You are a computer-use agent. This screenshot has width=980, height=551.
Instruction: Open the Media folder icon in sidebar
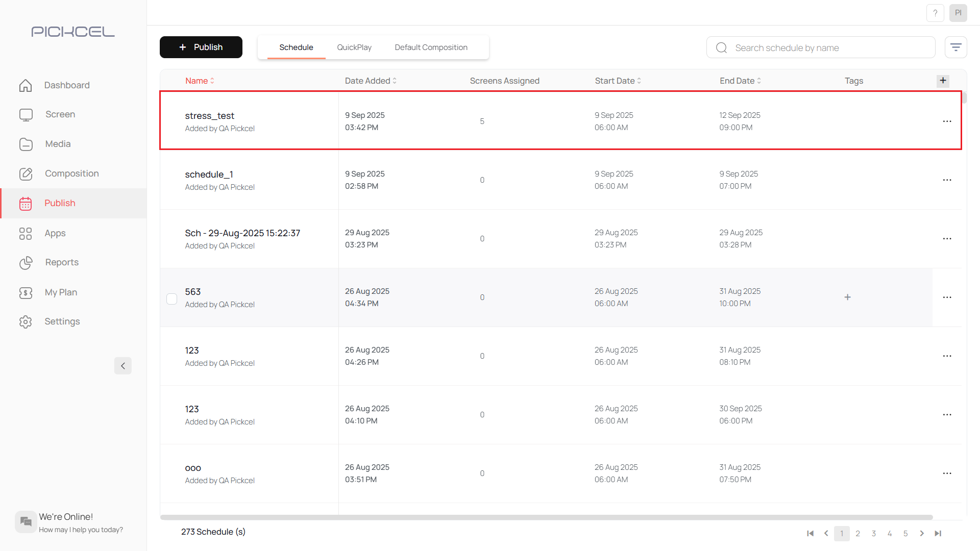point(26,144)
